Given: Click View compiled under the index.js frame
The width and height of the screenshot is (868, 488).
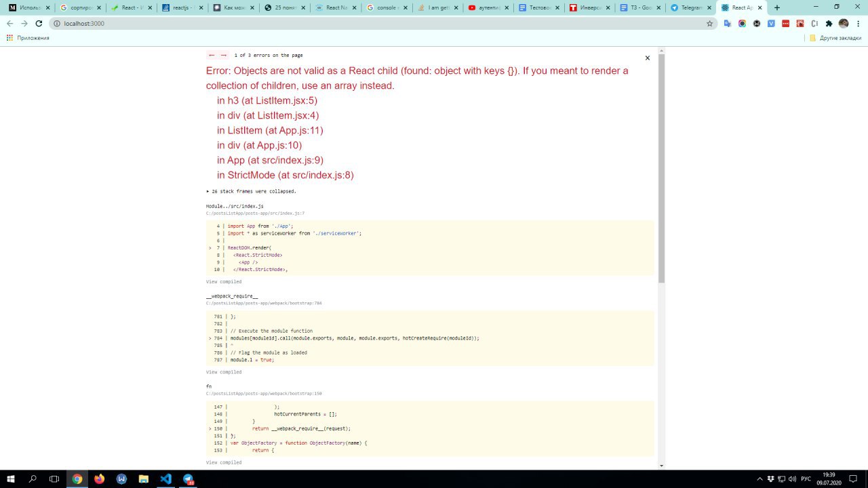Looking at the screenshot, I should [x=224, y=281].
